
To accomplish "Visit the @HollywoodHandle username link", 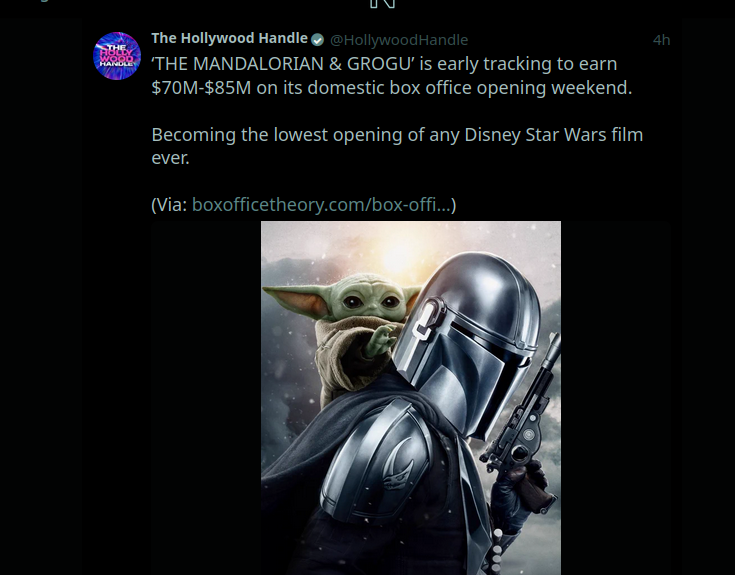I will (x=399, y=40).
